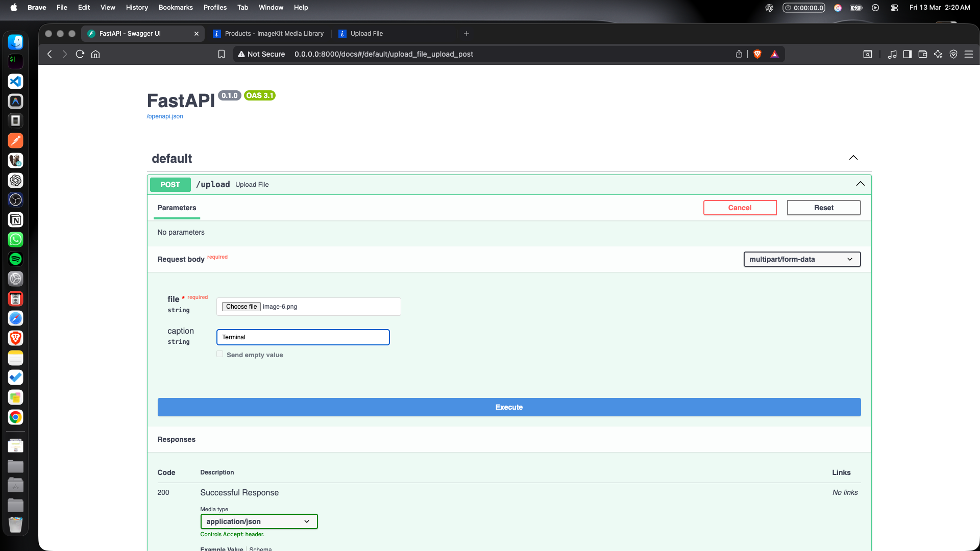Open Visual Studio Code from the dock
This screenshot has height=551, width=980.
(16, 82)
